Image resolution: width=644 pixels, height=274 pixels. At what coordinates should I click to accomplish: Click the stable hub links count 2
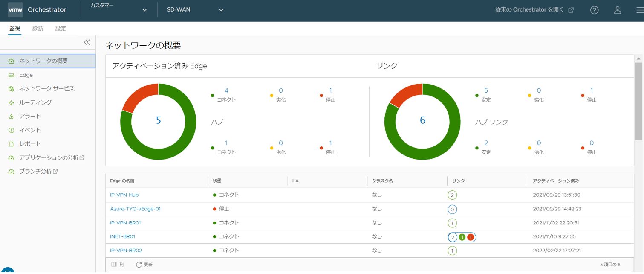click(x=486, y=143)
